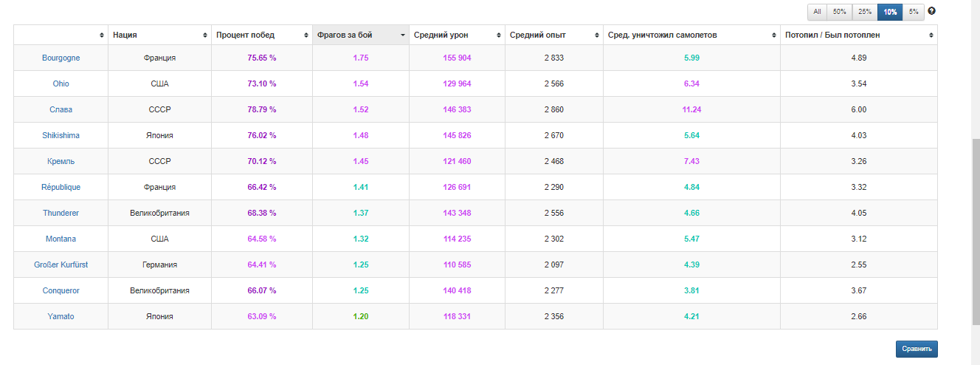Open the Großer Kurfürst ship link
Image resolution: width=980 pixels, height=365 pixels.
[61, 265]
